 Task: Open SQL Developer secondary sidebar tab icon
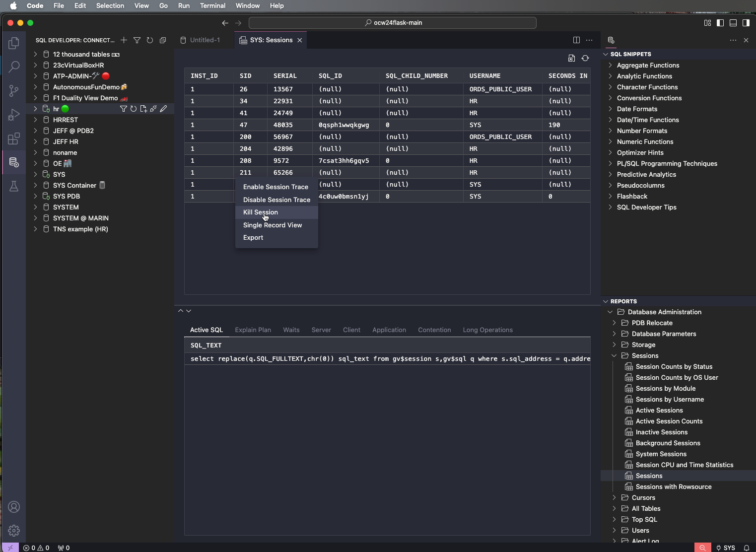(611, 40)
